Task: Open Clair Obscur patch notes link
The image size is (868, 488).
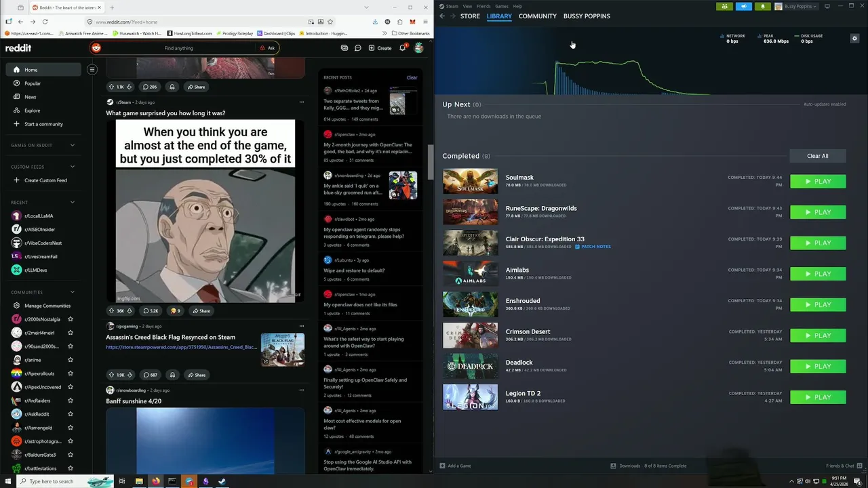Action: (593, 247)
